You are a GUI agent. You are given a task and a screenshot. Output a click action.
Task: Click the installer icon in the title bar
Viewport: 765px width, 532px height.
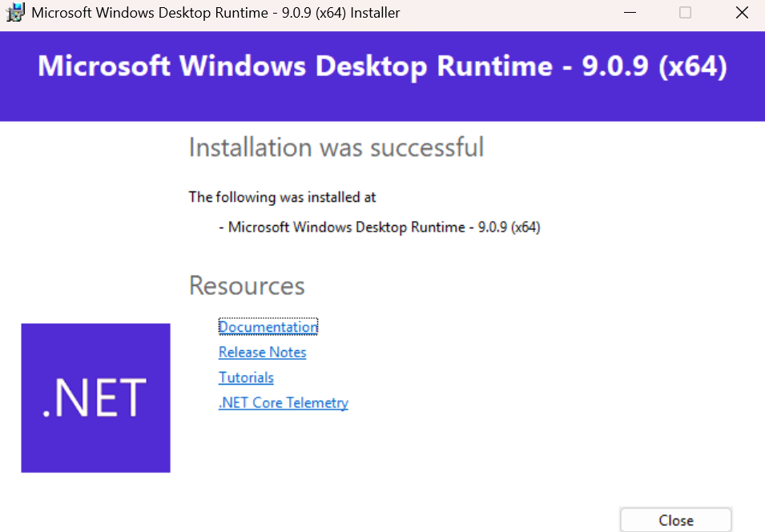click(15, 12)
